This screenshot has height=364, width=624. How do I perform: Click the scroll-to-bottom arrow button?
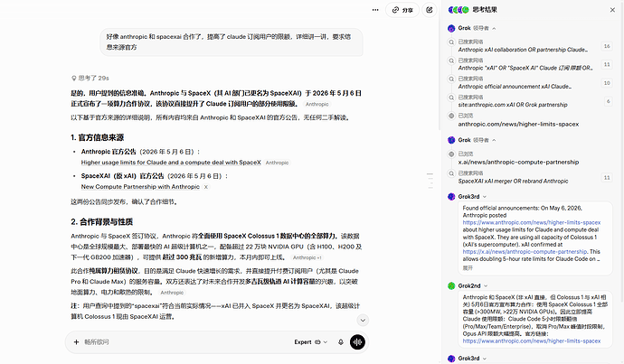click(362, 321)
